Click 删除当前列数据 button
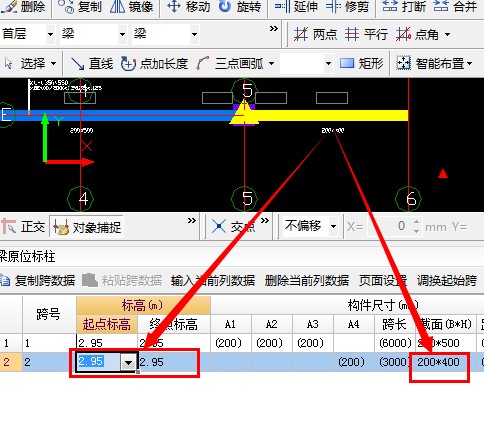484x440 pixels. 307,280
